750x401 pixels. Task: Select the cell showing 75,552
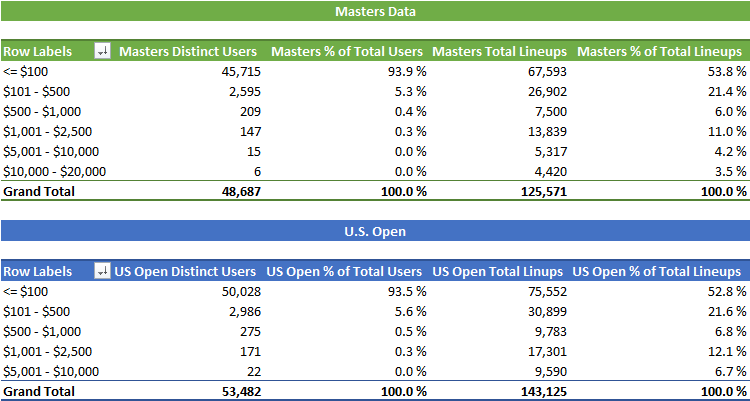547,292
